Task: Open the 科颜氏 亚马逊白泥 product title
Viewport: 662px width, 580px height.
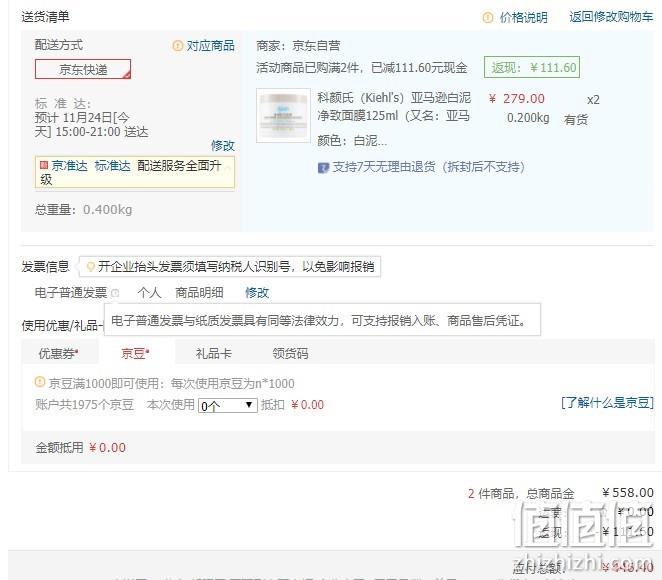Action: coord(394,107)
